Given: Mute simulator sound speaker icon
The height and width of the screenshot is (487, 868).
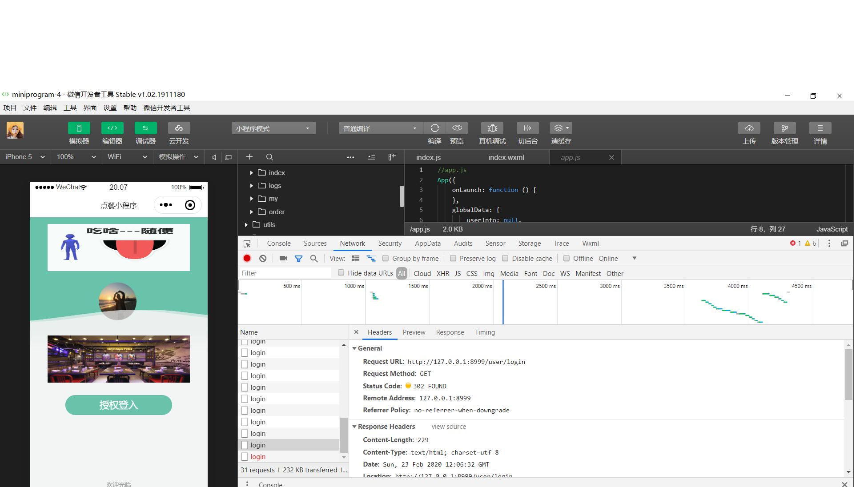Looking at the screenshot, I should pos(214,157).
